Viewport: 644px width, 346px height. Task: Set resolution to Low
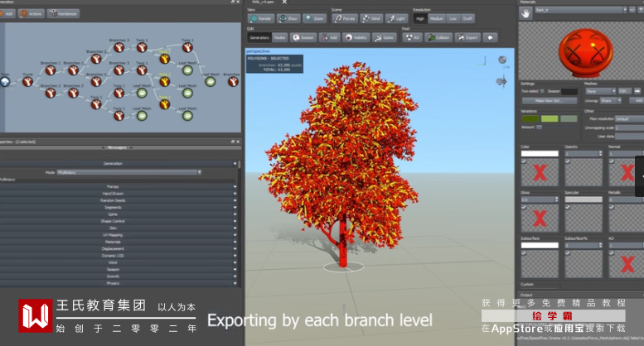pyautogui.click(x=453, y=18)
